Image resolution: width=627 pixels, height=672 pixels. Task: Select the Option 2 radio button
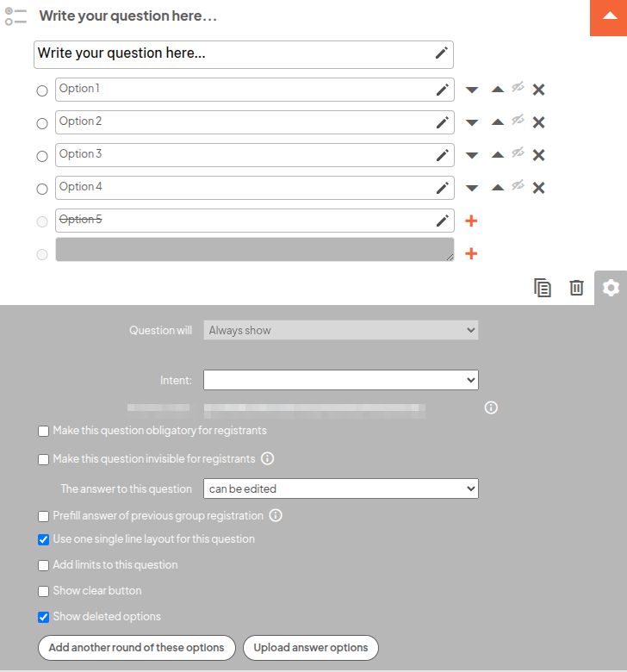tap(42, 123)
